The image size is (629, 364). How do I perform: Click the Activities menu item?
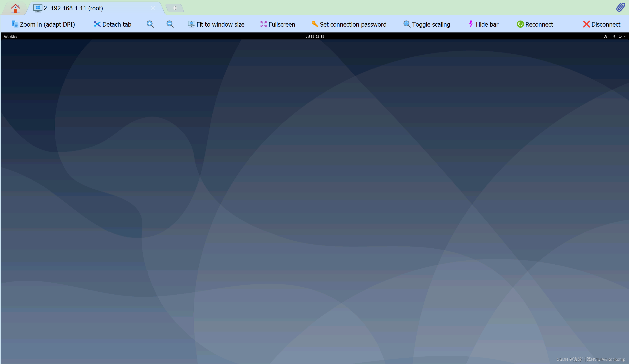11,37
